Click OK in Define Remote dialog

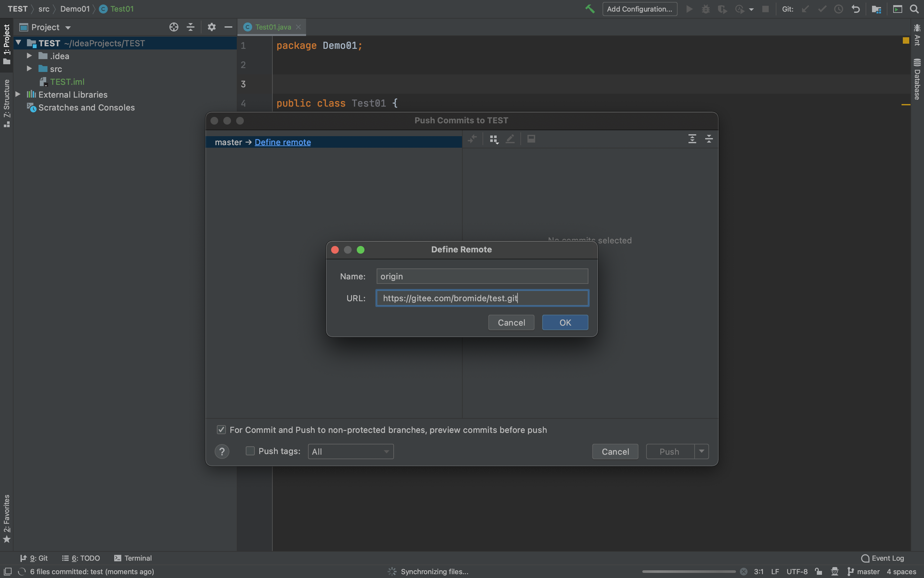coord(565,322)
